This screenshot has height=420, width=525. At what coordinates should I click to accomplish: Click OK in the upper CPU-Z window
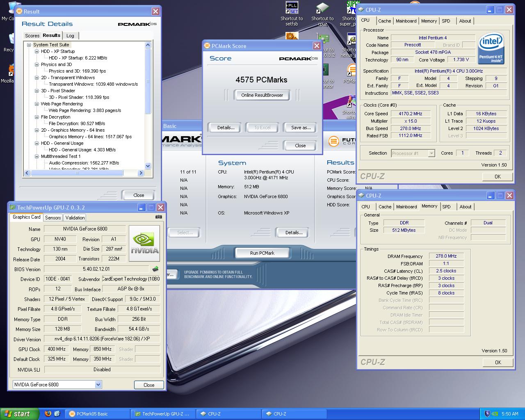tap(498, 176)
